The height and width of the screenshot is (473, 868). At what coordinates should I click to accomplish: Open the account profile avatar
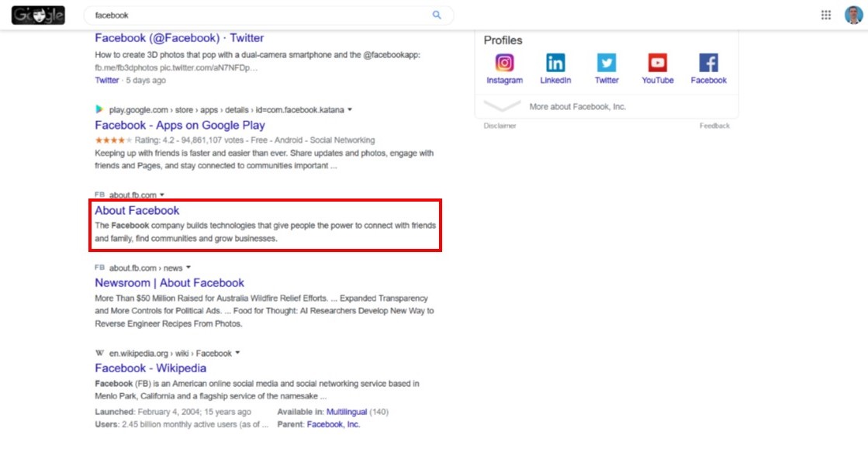coord(852,15)
